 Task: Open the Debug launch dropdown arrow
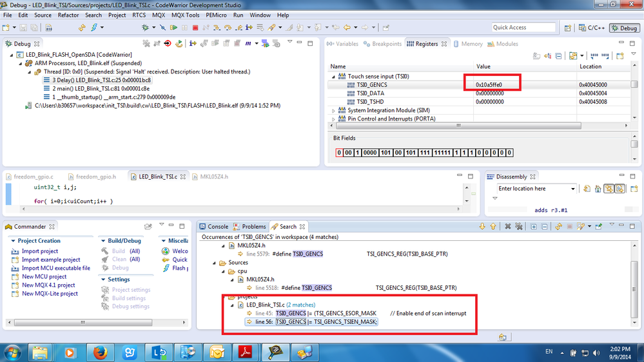point(153,28)
